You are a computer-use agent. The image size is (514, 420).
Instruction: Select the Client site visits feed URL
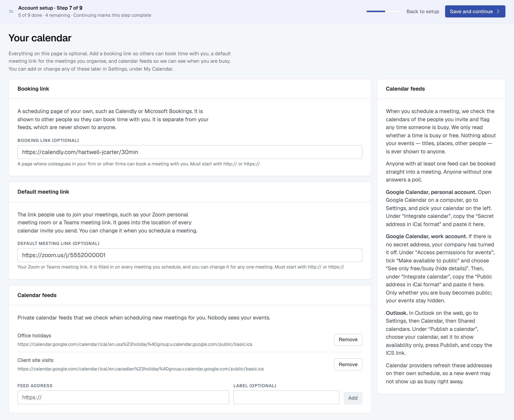(140, 369)
